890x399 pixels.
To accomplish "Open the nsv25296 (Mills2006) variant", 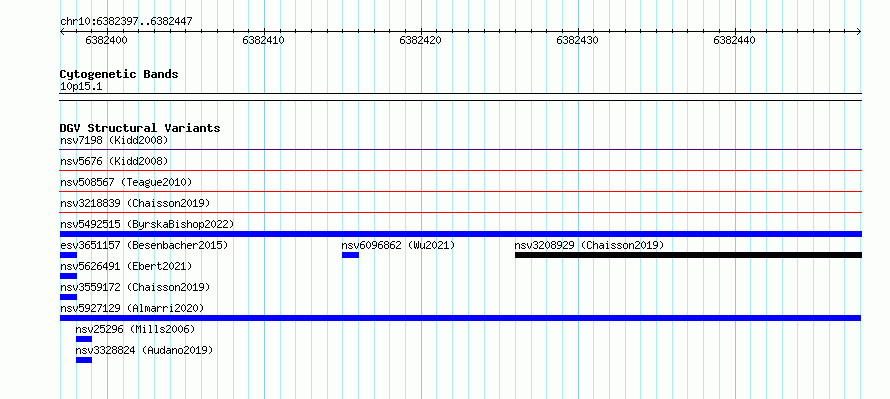I will 135,329.
